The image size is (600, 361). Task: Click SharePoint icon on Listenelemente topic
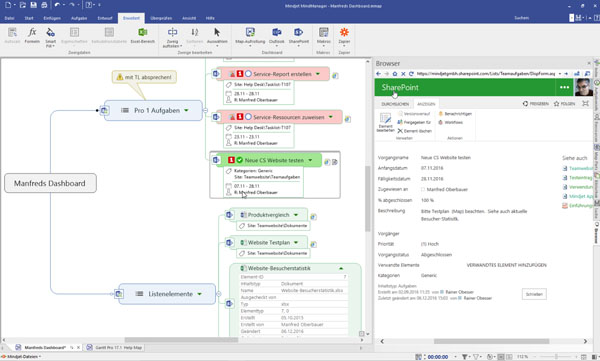point(119,294)
